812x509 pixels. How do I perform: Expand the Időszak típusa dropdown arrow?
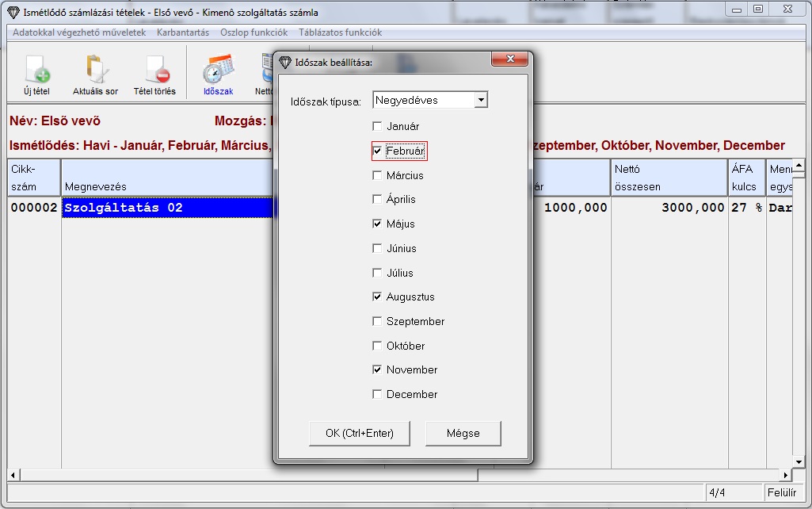[x=480, y=100]
